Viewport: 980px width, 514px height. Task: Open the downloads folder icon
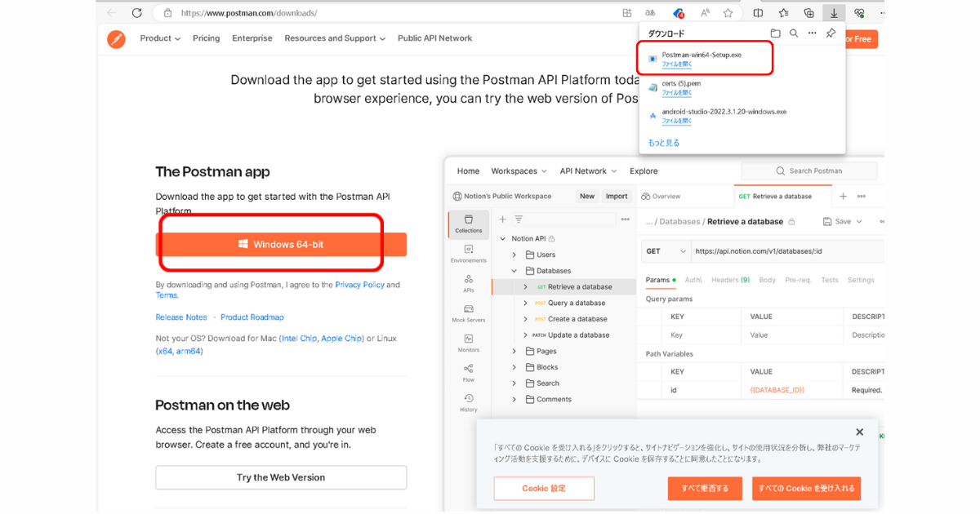(775, 33)
